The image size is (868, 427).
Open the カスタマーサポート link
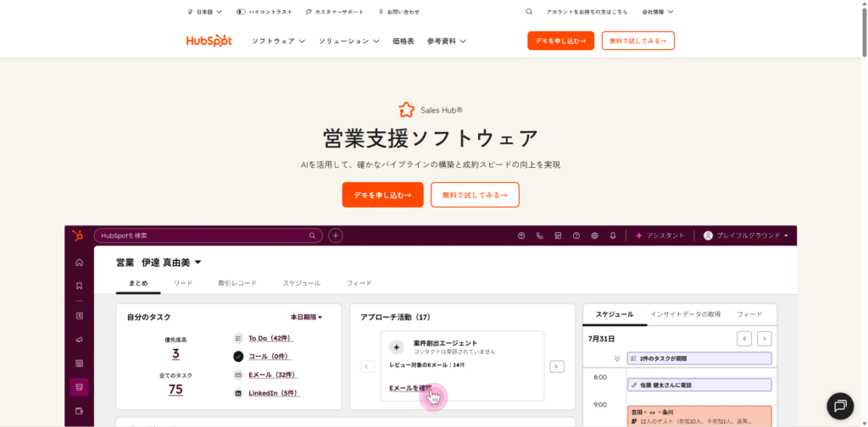pyautogui.click(x=335, y=12)
